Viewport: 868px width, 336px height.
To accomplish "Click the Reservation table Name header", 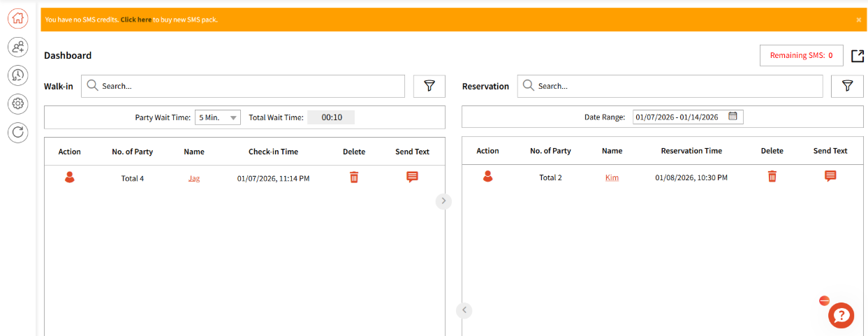I will [x=612, y=151].
